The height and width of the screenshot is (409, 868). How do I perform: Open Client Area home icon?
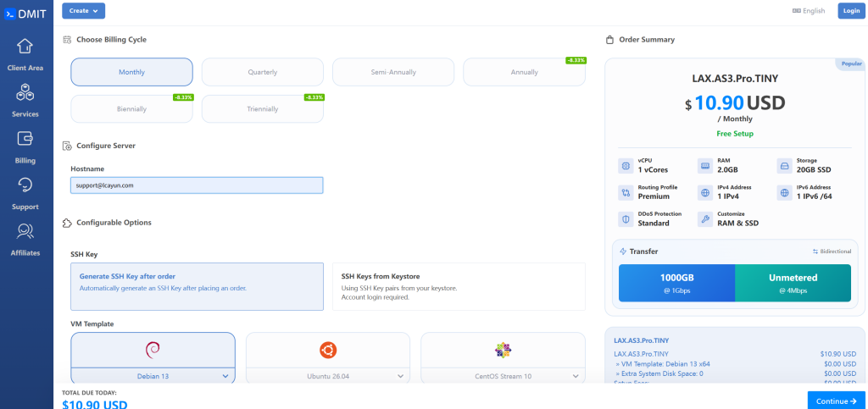[25, 46]
